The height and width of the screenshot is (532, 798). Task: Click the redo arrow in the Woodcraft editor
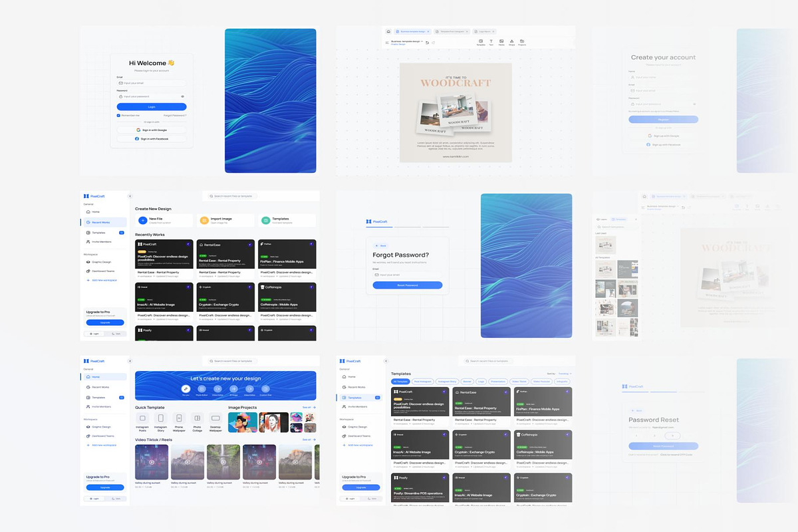click(x=434, y=42)
